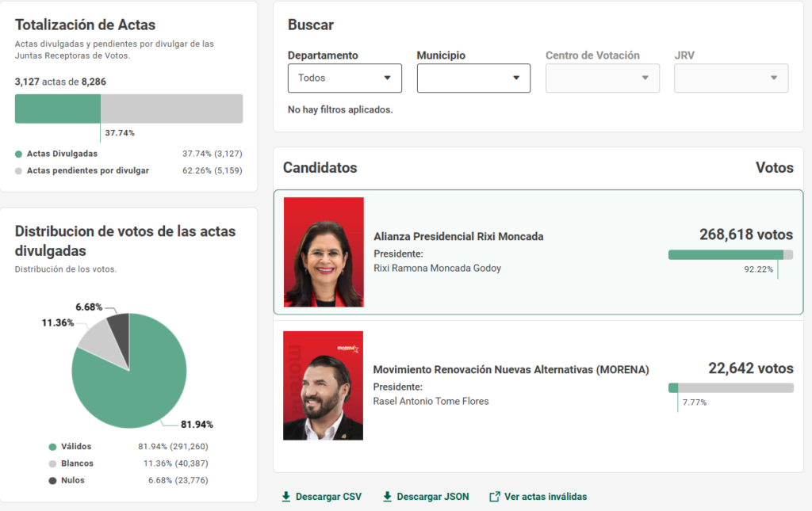Image resolution: width=812 pixels, height=511 pixels.
Task: Open the Centro de Votación dropdown
Action: (603, 78)
